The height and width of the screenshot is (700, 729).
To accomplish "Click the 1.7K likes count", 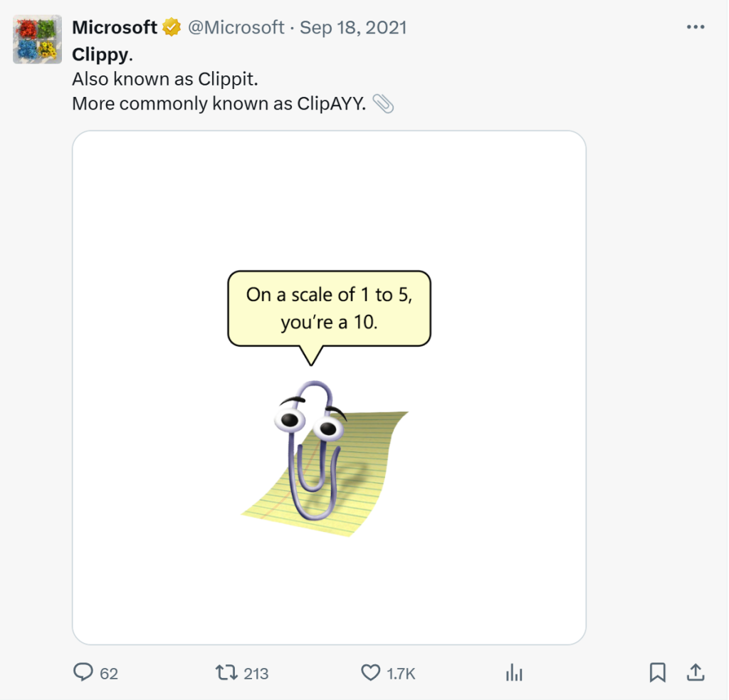I will pyautogui.click(x=402, y=673).
